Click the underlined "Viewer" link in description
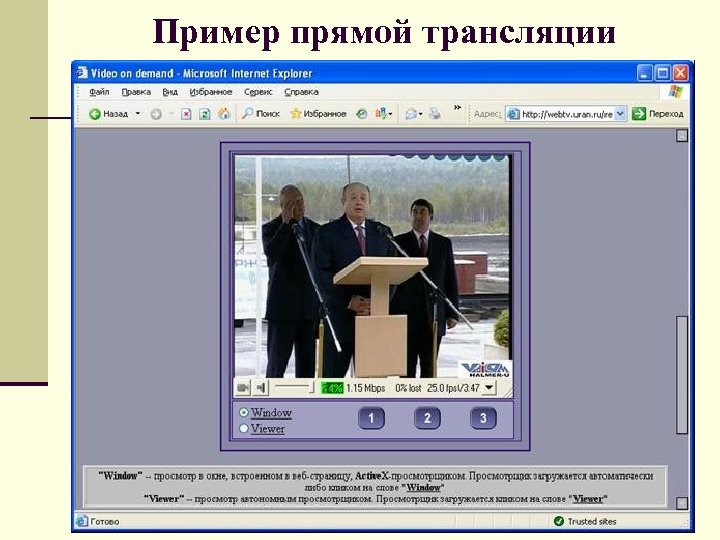The image size is (720, 540). coord(588,499)
